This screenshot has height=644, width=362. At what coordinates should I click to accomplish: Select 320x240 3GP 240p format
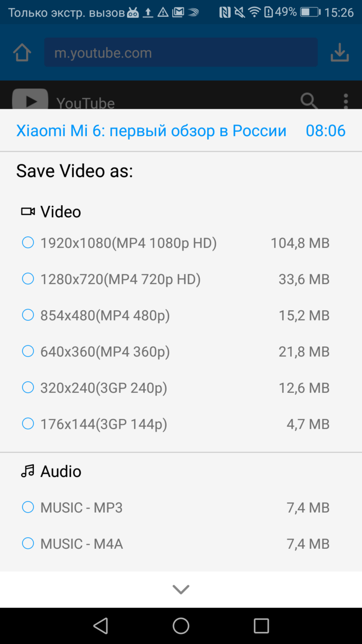pyautogui.click(x=28, y=387)
